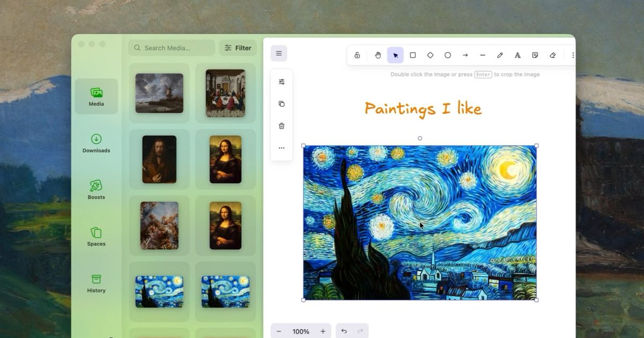Choose the sticky note tool

pyautogui.click(x=535, y=55)
